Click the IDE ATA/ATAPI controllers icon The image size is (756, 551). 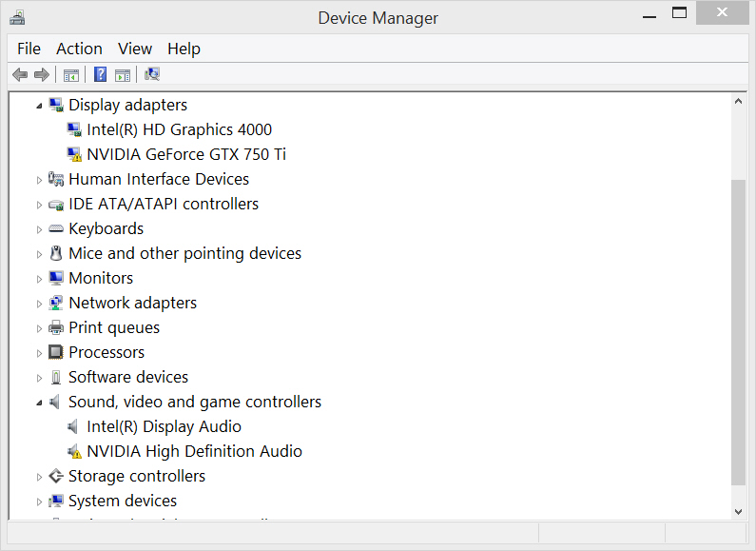pyautogui.click(x=56, y=205)
